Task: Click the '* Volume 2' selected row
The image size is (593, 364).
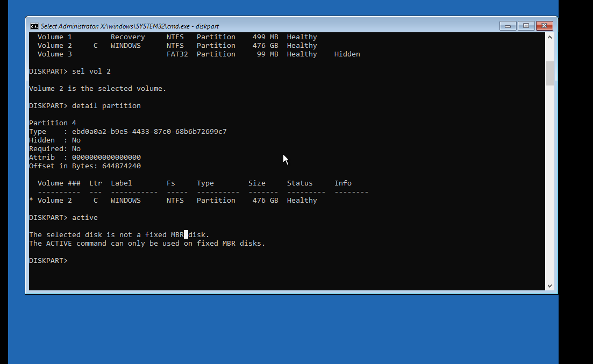Action: coord(173,201)
